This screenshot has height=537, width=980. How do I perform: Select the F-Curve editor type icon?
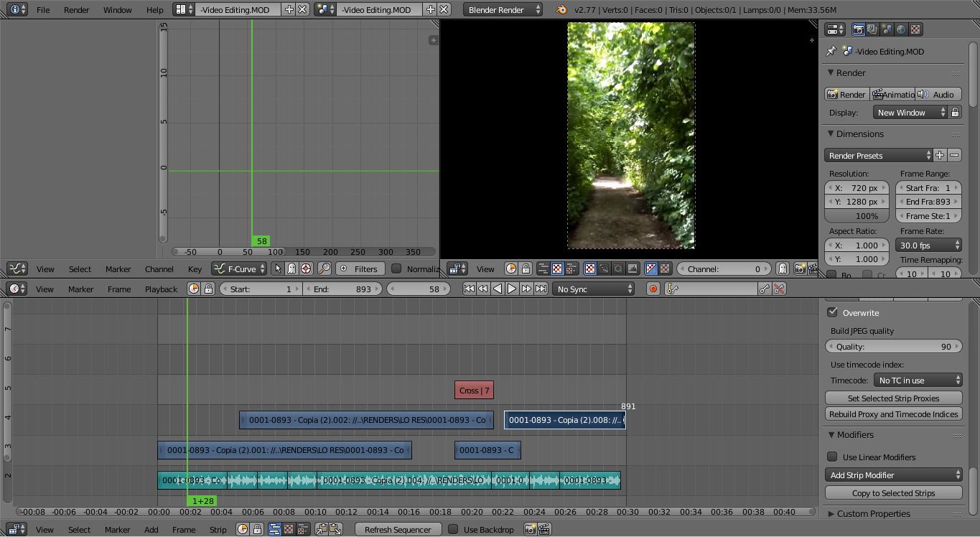[16, 268]
